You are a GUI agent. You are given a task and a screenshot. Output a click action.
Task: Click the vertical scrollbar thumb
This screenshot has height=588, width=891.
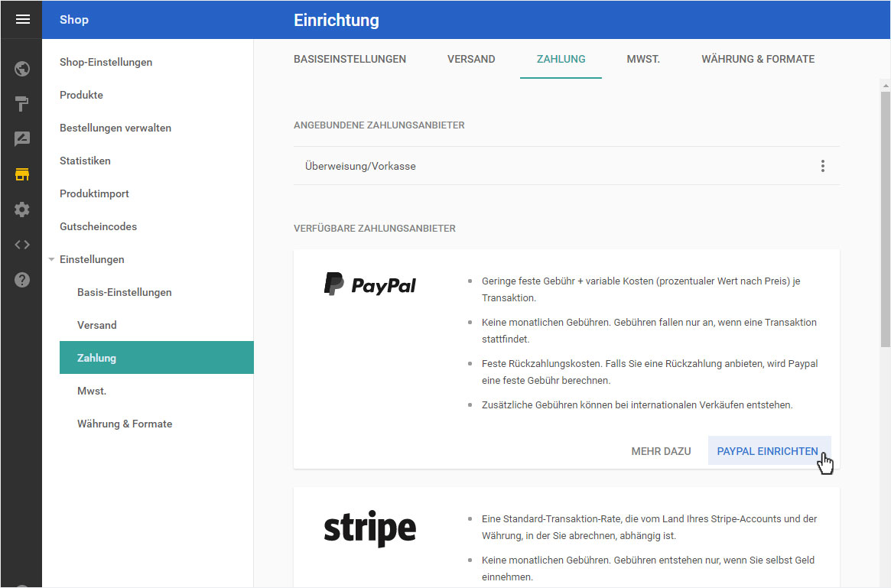click(886, 219)
